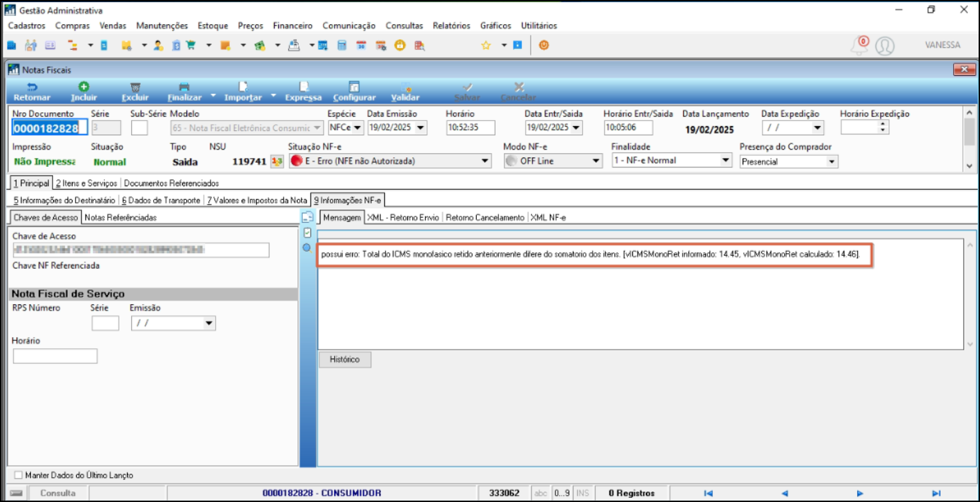The height and width of the screenshot is (502, 980).
Task: Open the Data Emissão date picker
Action: point(421,128)
